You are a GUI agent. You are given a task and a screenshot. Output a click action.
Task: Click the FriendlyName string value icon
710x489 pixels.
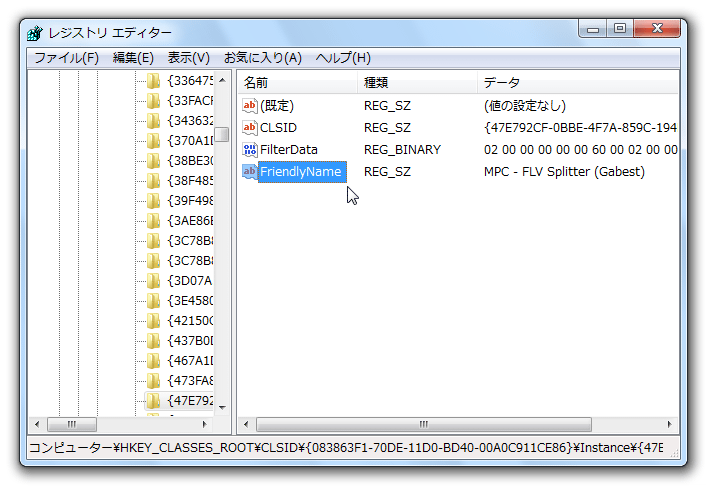(249, 172)
